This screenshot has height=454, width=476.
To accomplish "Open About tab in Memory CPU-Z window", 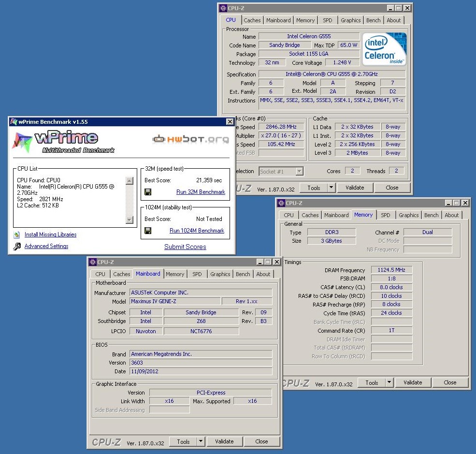I will 452,215.
